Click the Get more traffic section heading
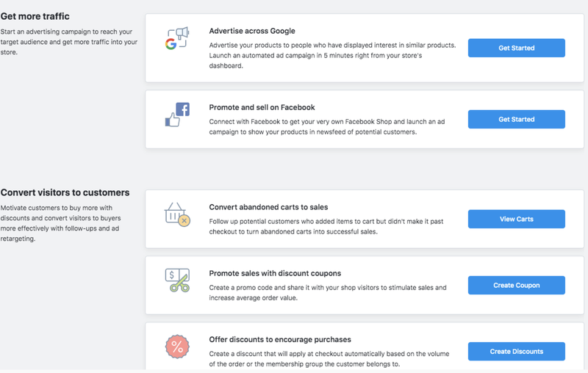The width and height of the screenshot is (588, 373). pyautogui.click(x=35, y=16)
